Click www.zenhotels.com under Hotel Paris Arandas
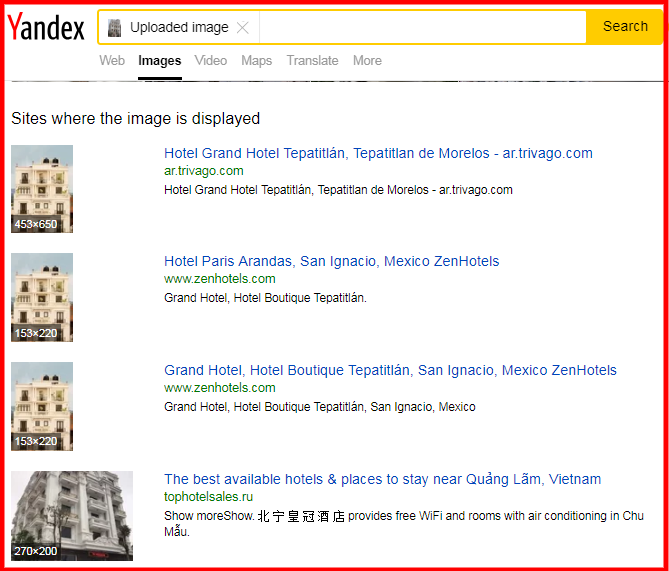Viewport: 669px width, 571px height. coord(219,279)
